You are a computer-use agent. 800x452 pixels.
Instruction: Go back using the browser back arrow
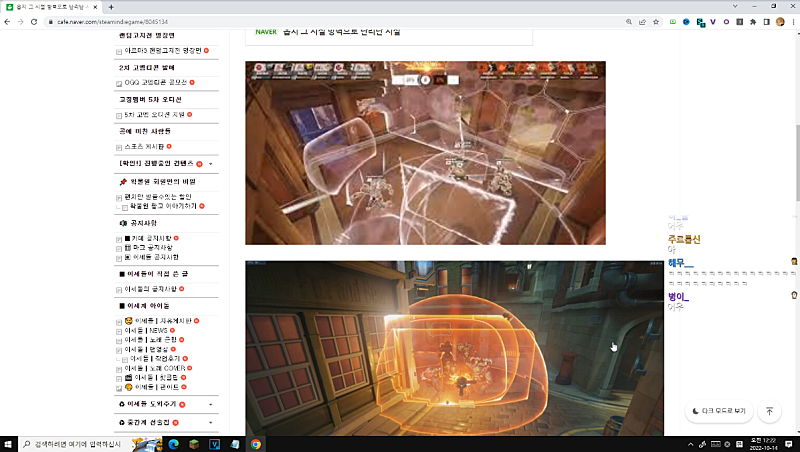click(7, 22)
